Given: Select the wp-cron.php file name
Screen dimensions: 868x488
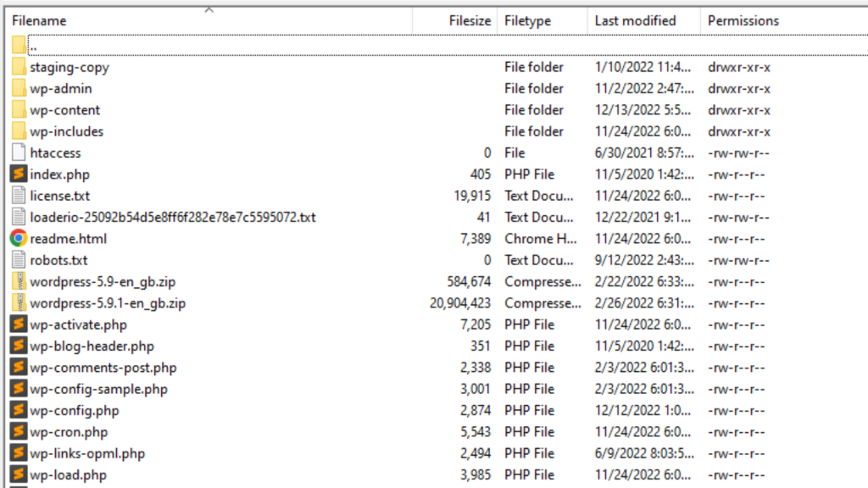Looking at the screenshot, I should [69, 432].
